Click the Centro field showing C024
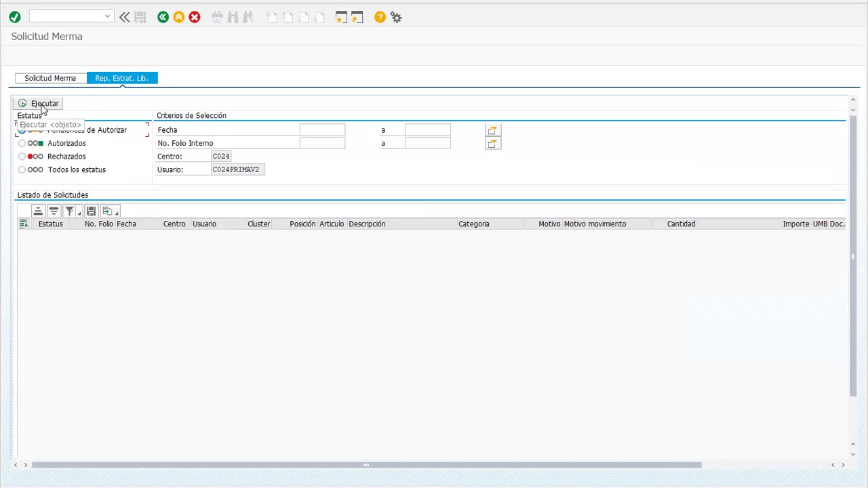Screen dimensions: 868x488 click(x=221, y=156)
